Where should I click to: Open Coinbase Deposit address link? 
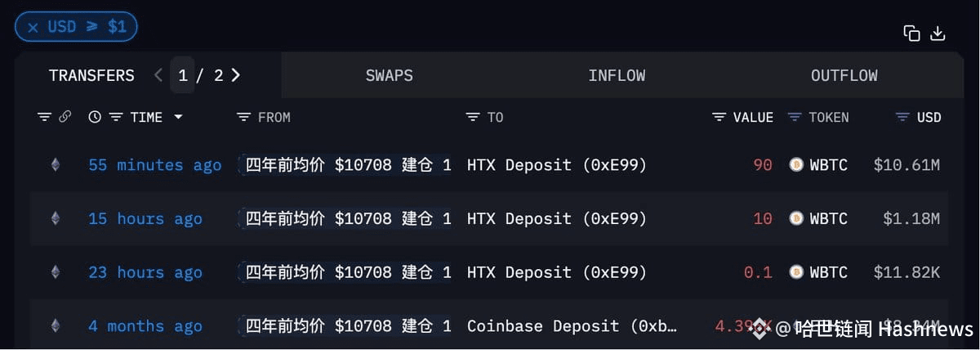point(572,325)
